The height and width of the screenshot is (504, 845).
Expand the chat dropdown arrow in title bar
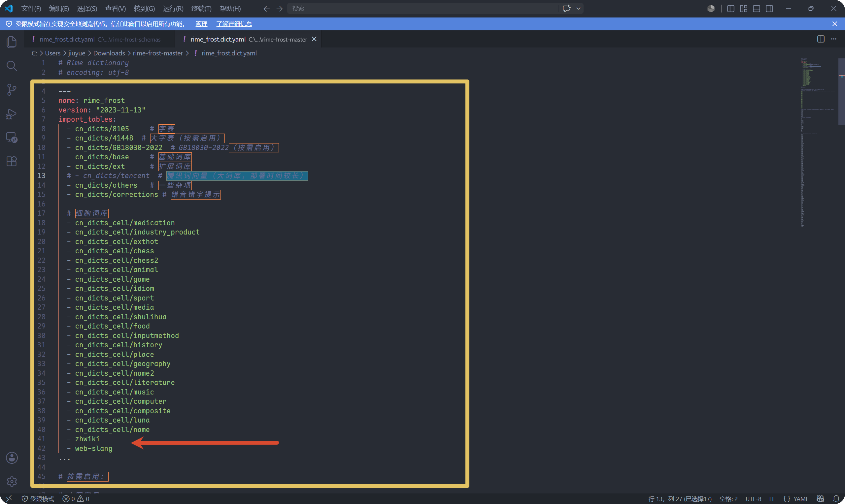click(x=578, y=9)
